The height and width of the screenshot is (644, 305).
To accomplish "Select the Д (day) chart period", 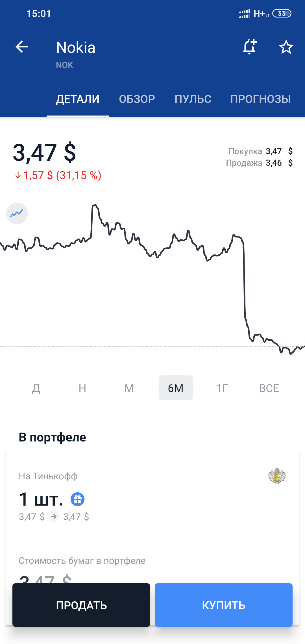I will point(36,388).
